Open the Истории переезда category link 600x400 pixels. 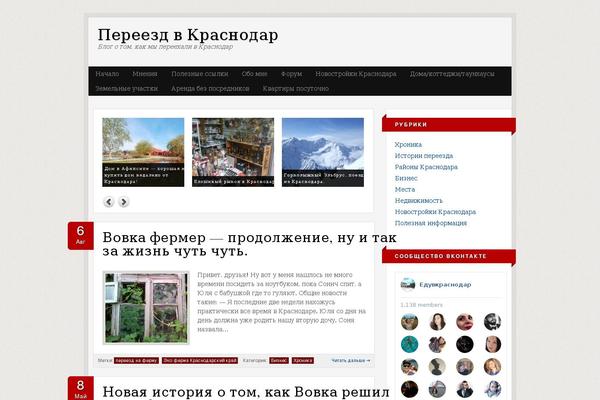point(424,155)
